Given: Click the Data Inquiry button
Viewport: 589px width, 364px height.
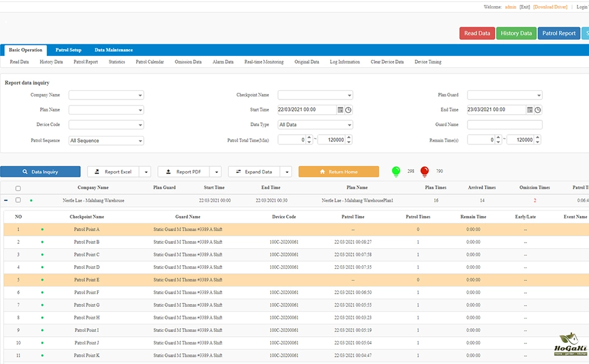Looking at the screenshot, I should click(40, 172).
